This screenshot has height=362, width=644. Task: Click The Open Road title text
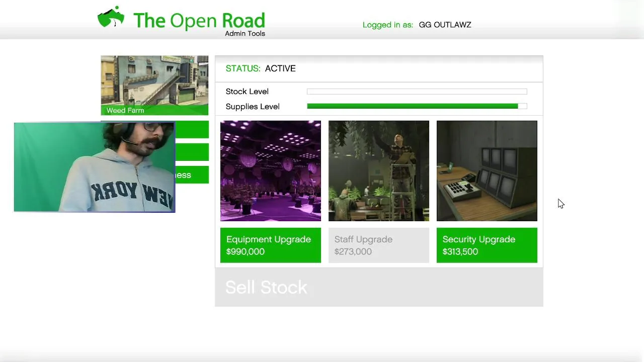pos(199,20)
